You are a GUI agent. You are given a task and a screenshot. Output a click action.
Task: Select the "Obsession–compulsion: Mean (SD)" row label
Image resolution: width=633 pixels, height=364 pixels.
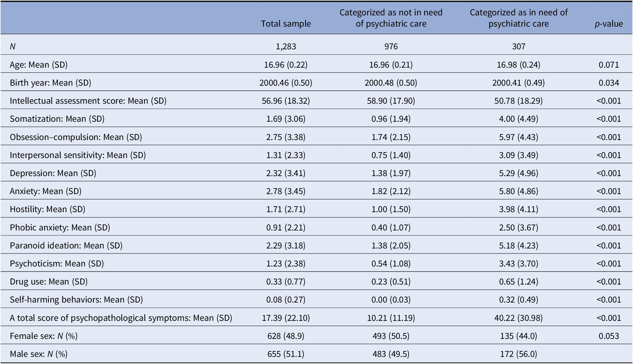tap(76, 137)
